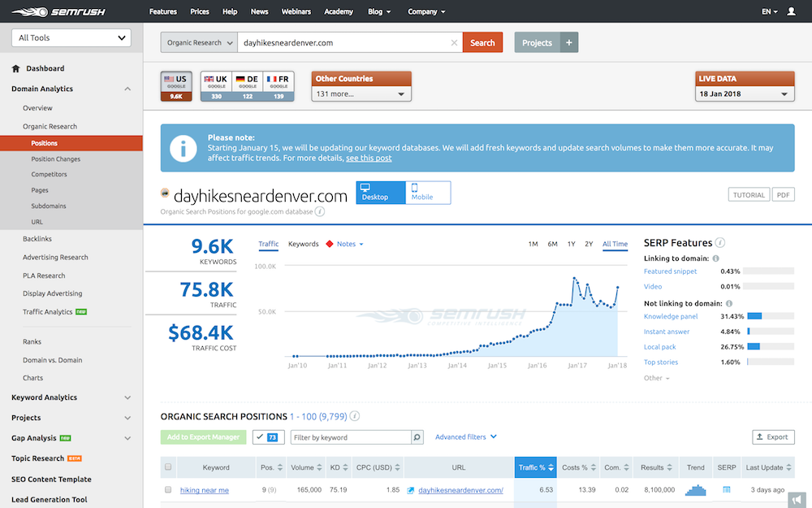Image resolution: width=812 pixels, height=508 pixels.
Task: Click the Local pack percentage bar
Action: (771, 347)
